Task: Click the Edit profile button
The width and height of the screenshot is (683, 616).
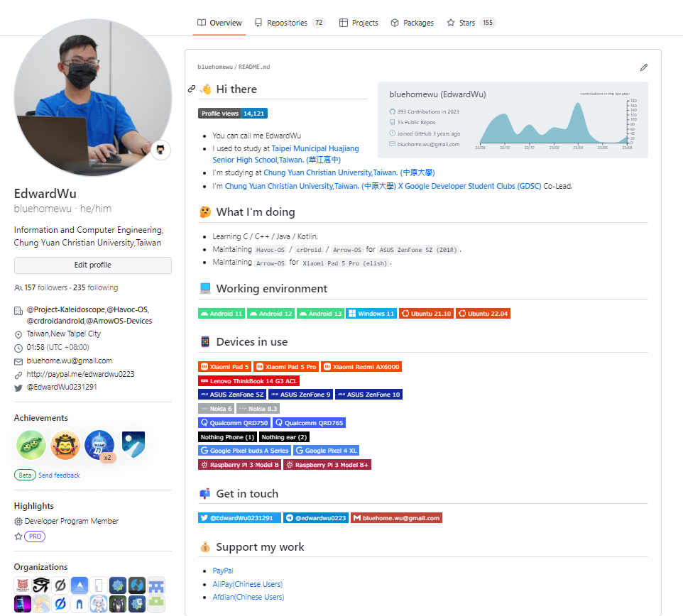Action: pos(93,265)
